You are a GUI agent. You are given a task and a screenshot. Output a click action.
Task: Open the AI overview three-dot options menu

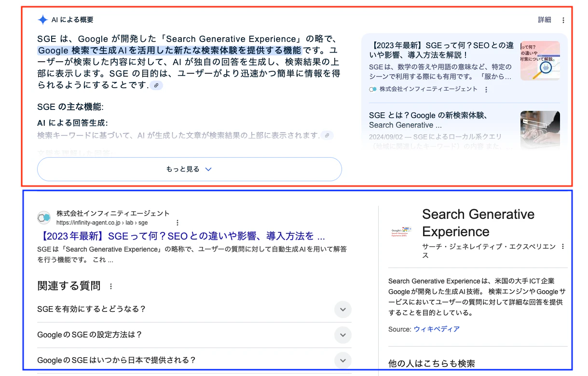click(563, 20)
